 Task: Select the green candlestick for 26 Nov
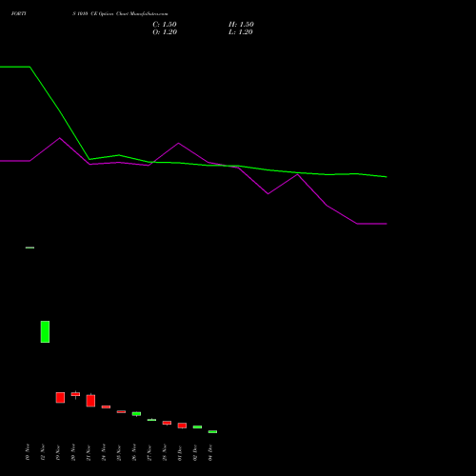136,414
